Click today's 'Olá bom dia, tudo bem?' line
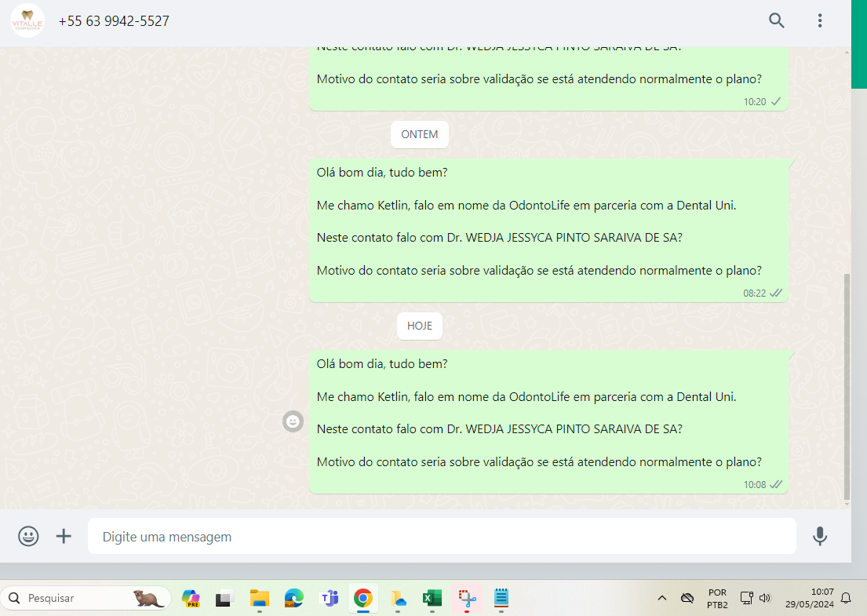Screen dimensions: 867x616 382,364
